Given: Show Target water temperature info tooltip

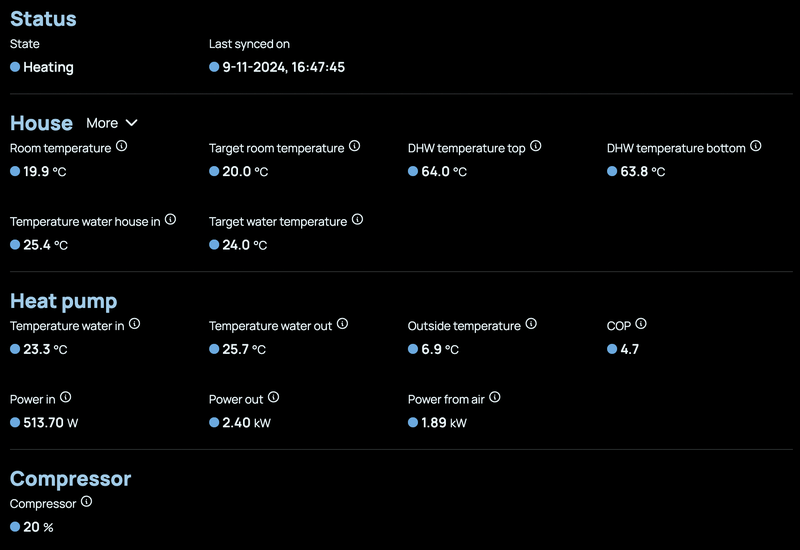Looking at the screenshot, I should [x=357, y=220].
